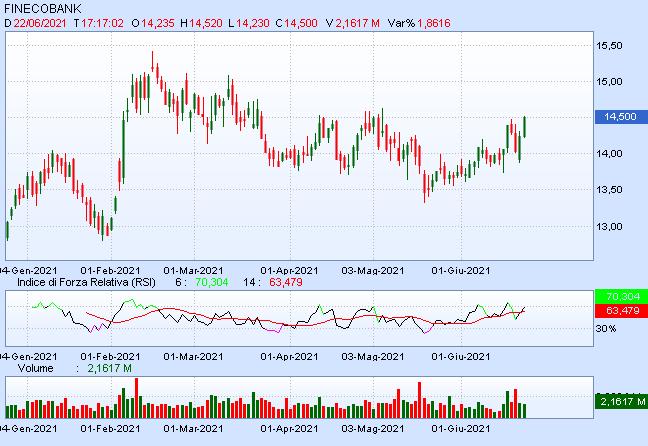Click the red RSI 14 value 63,479
Viewport: 648px width, 446px height.
pos(286,282)
